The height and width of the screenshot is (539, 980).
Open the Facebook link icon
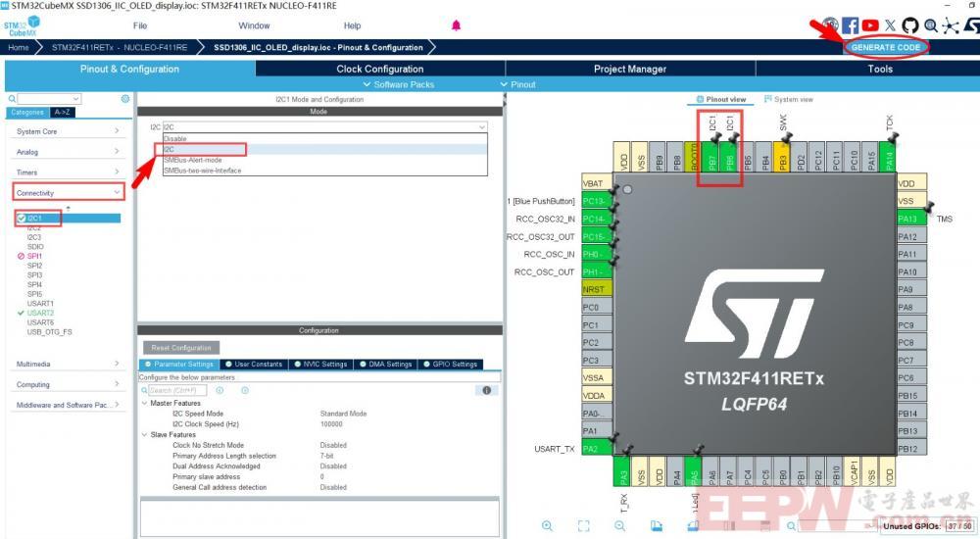tap(850, 25)
